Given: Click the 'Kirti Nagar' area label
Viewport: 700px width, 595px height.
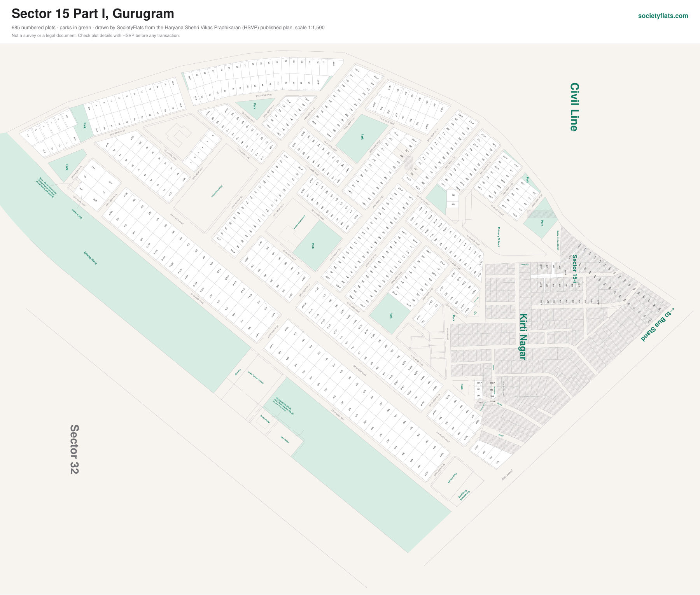Looking at the screenshot, I should click(x=523, y=337).
